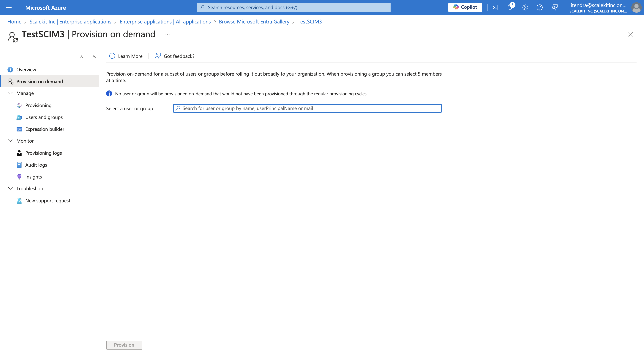
Task: Click the Microsoft Azure logo text
Action: 45,7
